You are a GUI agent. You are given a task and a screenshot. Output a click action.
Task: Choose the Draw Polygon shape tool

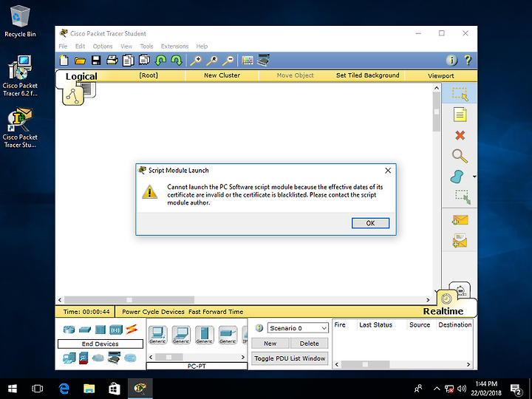(x=457, y=177)
